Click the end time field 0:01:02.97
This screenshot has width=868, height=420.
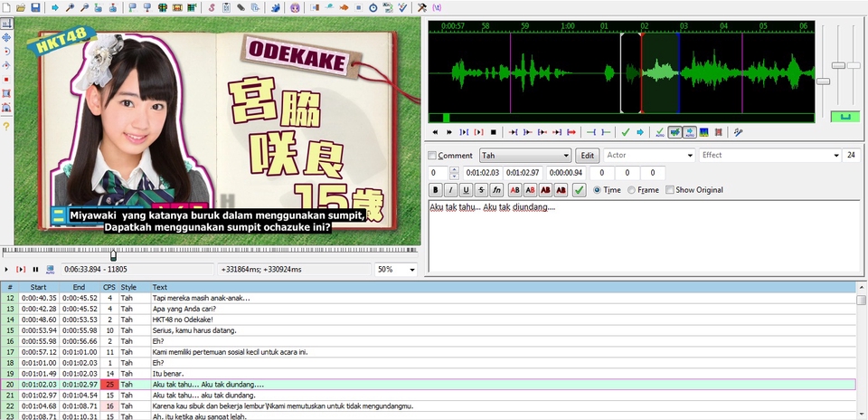click(x=524, y=173)
